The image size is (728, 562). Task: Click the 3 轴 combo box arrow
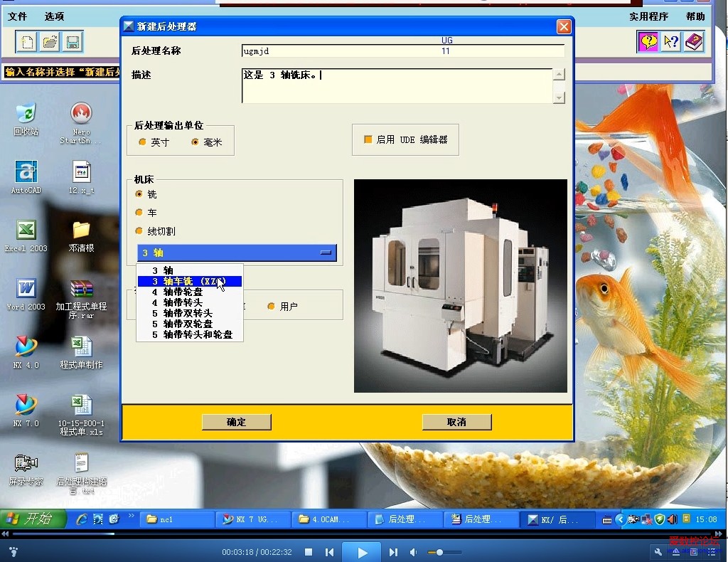tap(326, 253)
